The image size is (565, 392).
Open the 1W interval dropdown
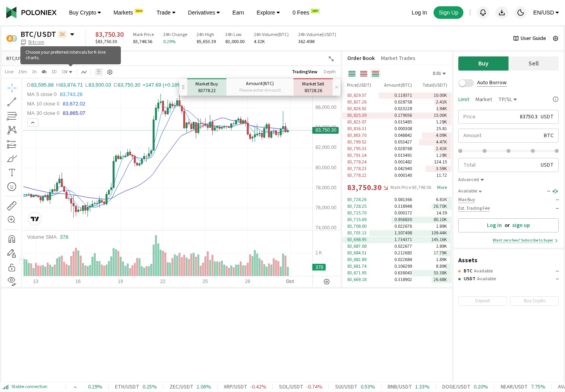click(67, 72)
